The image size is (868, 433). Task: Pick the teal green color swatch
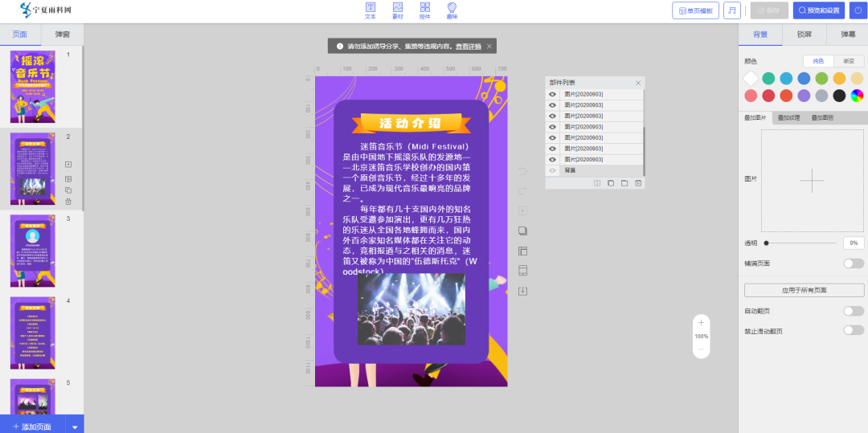[768, 79]
